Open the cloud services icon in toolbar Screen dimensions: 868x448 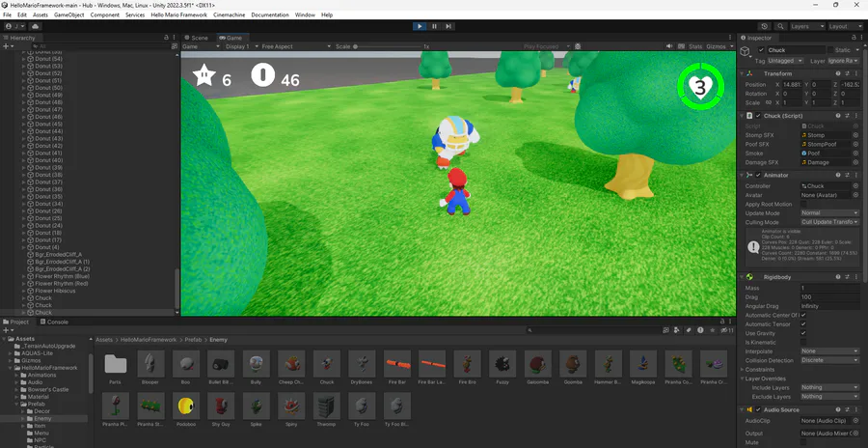pyautogui.click(x=36, y=26)
